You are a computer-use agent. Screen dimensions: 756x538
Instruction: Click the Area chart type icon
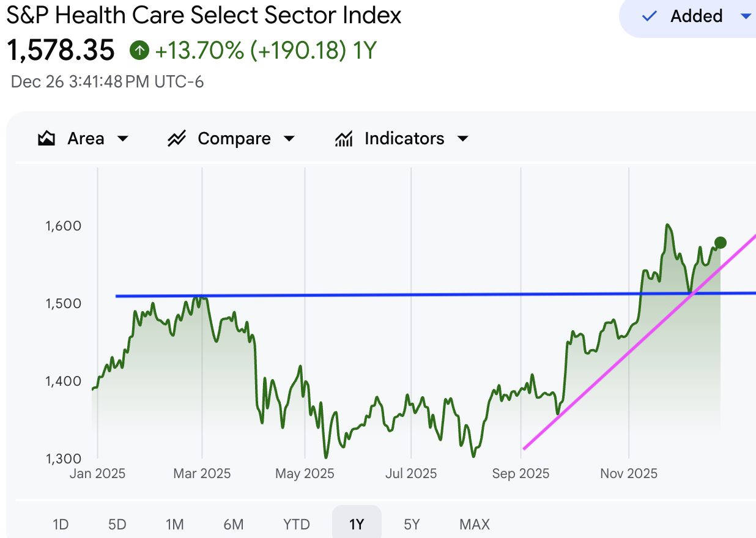[46, 139]
